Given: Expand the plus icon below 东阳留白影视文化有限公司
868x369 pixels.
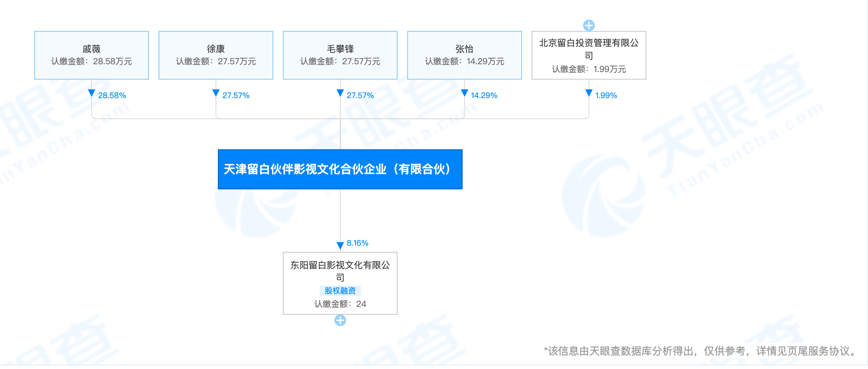Looking at the screenshot, I should [x=340, y=320].
